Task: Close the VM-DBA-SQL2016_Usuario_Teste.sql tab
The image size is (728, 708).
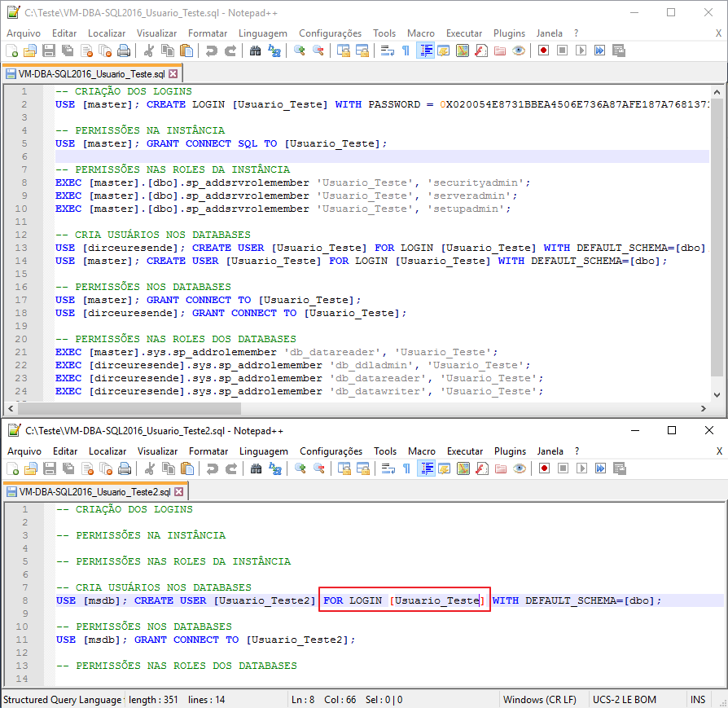Action: (173, 74)
